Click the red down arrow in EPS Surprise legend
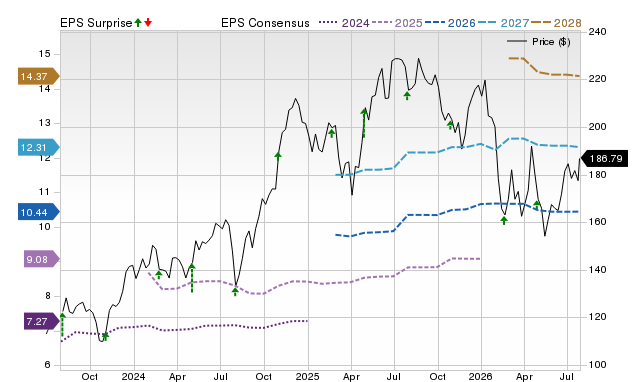The width and height of the screenshot is (640, 382). pyautogui.click(x=148, y=22)
